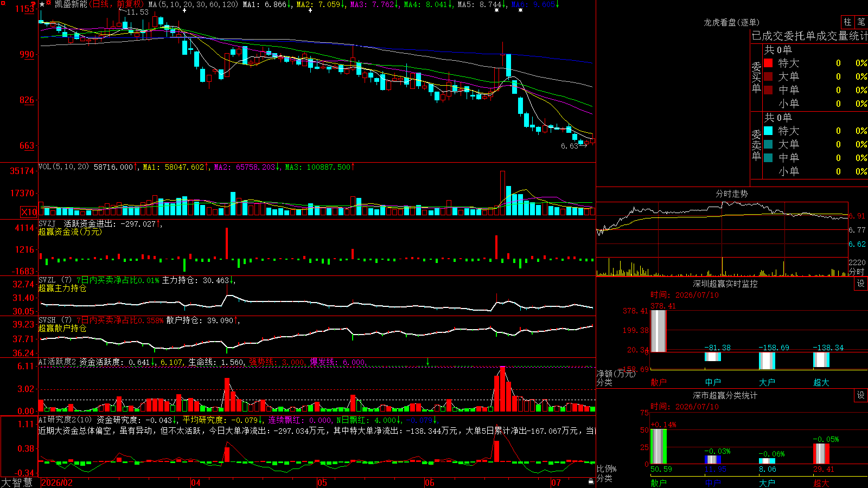868x488 pixels.
Task: Select the 分时走势 panel header
Action: [732, 194]
